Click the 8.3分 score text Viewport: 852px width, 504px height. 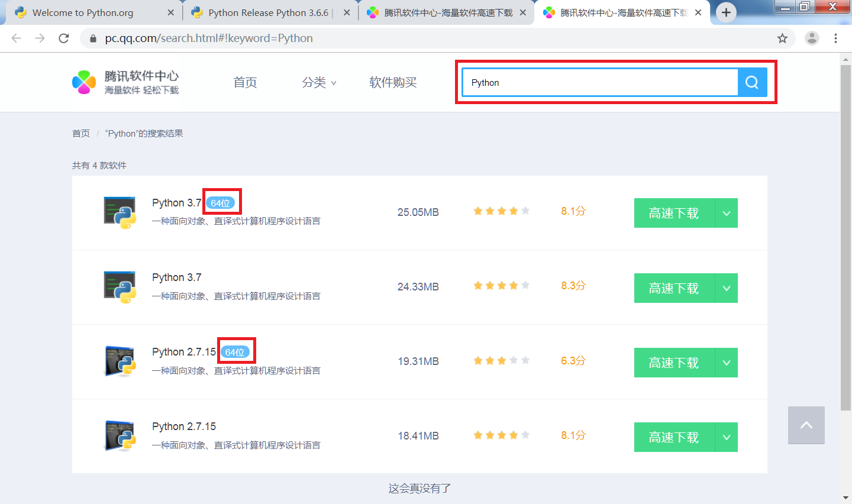pos(573,286)
